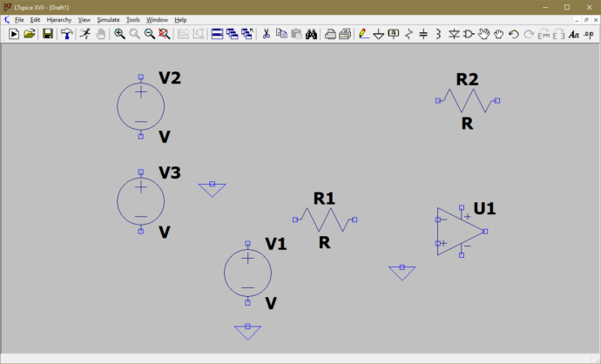601x364 pixels.
Task: Click resistor R1 on the schematic
Action: [324, 219]
